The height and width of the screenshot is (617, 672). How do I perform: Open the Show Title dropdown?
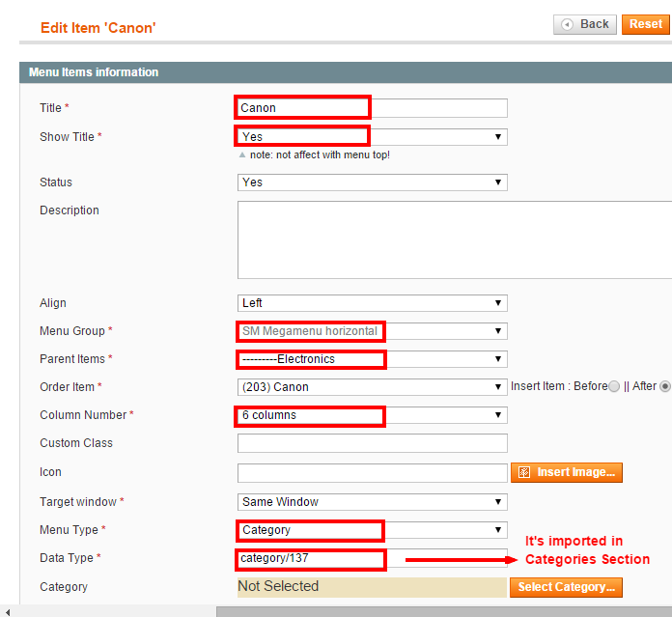click(x=373, y=137)
